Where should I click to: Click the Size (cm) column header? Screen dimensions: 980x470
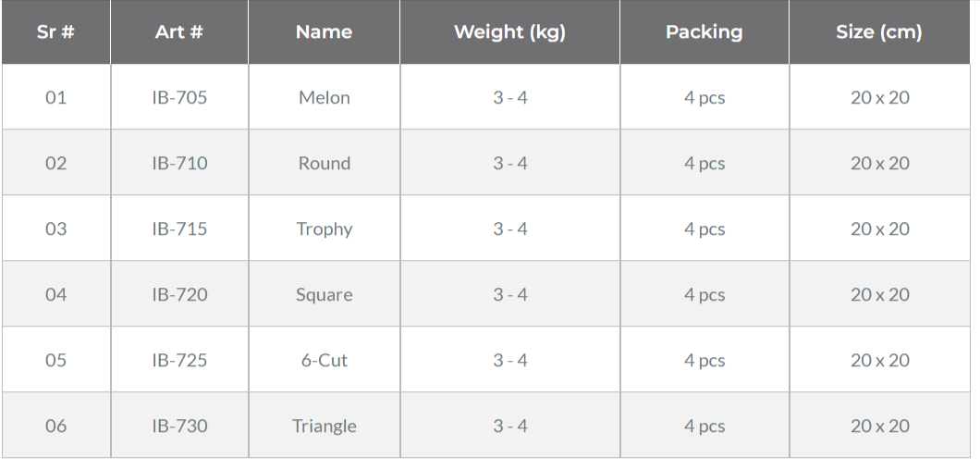pyautogui.click(x=879, y=31)
